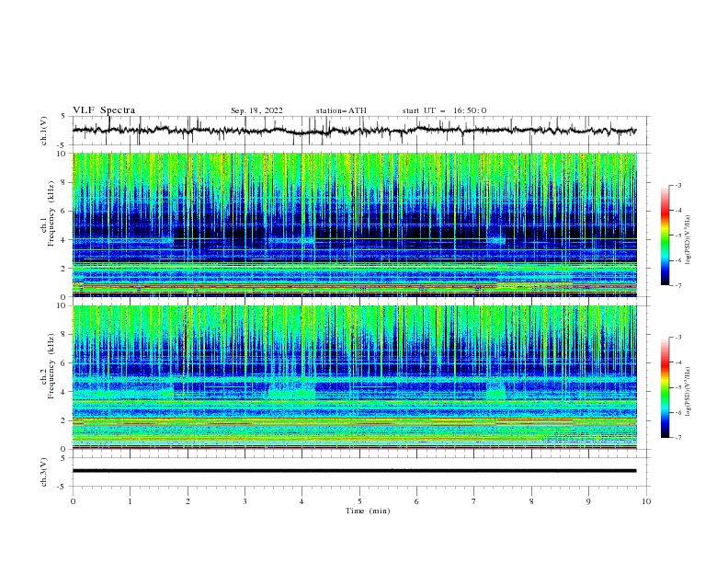This screenshot has height=563, width=728.
Task: Click the ch.1 spectrogram color scale bar
Action: point(665,236)
